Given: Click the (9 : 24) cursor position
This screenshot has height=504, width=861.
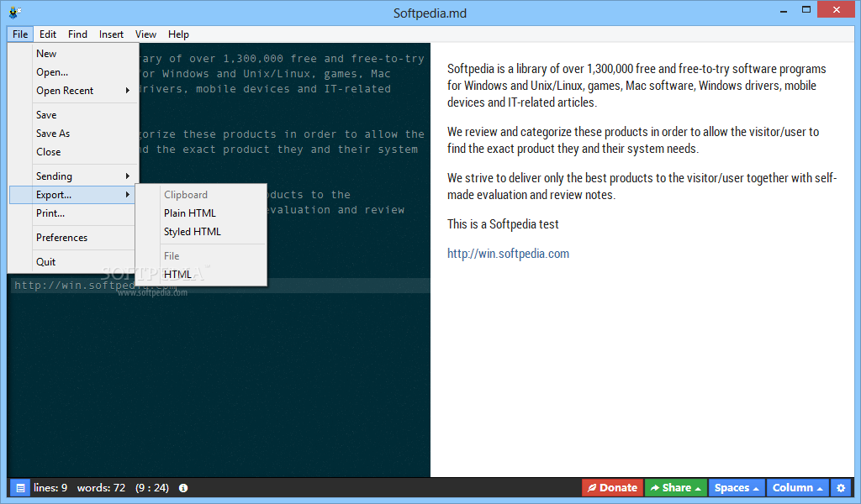Looking at the screenshot, I should [x=152, y=487].
